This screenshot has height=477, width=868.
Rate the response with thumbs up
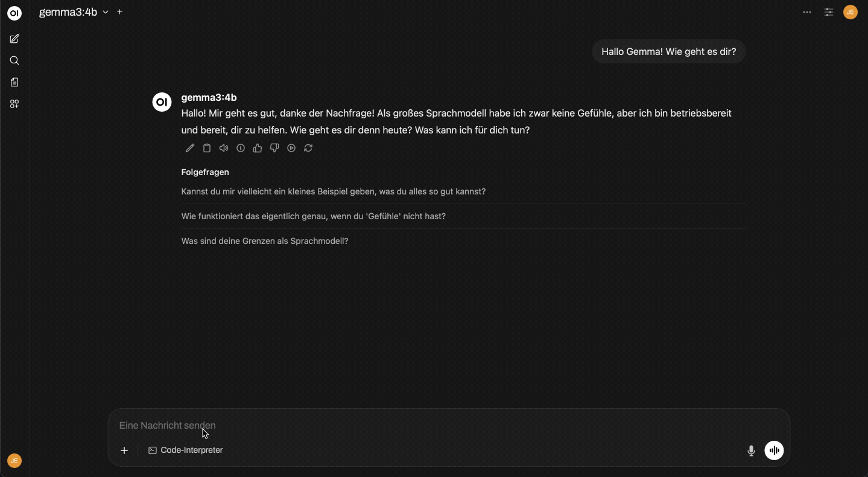click(x=258, y=148)
